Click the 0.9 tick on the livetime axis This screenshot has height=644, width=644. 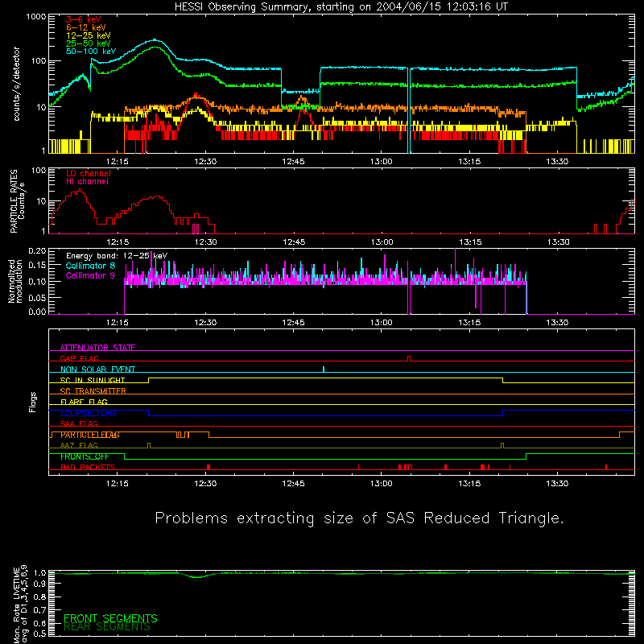click(40, 584)
